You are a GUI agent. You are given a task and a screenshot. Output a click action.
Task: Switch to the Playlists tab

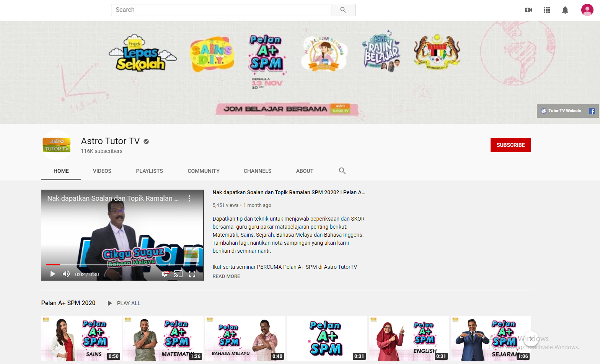[x=150, y=171]
